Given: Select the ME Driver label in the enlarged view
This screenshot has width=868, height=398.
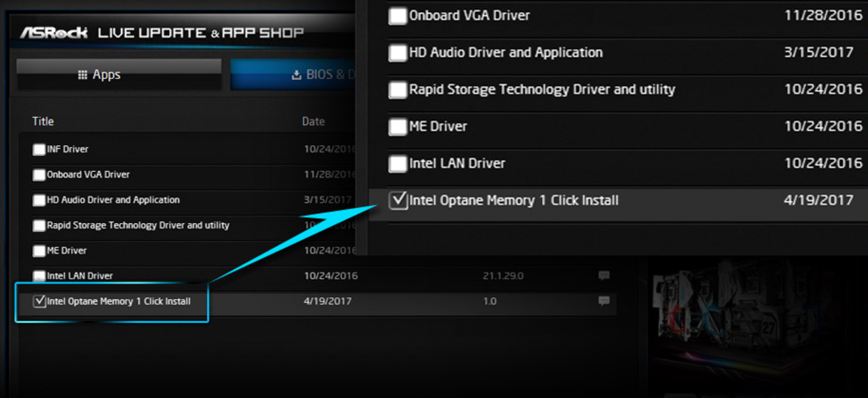Looking at the screenshot, I should [x=438, y=126].
